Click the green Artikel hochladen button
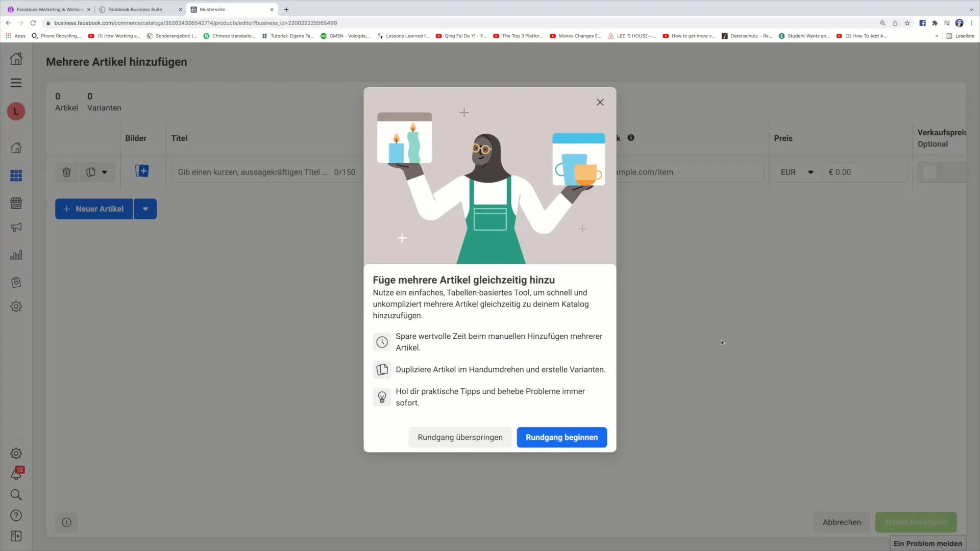Image resolution: width=980 pixels, height=551 pixels. click(x=916, y=522)
